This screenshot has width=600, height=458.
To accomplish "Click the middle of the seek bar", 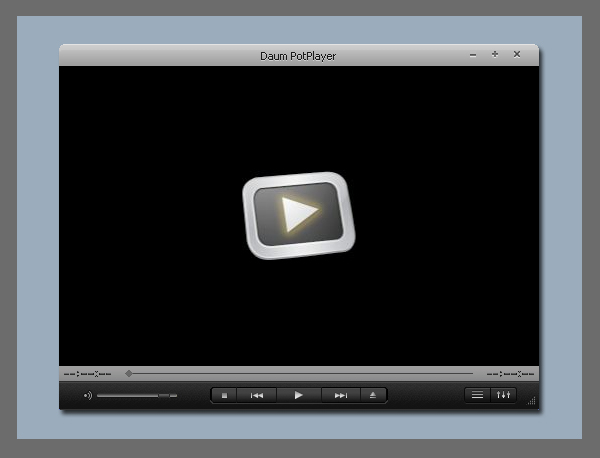I will coord(299,373).
